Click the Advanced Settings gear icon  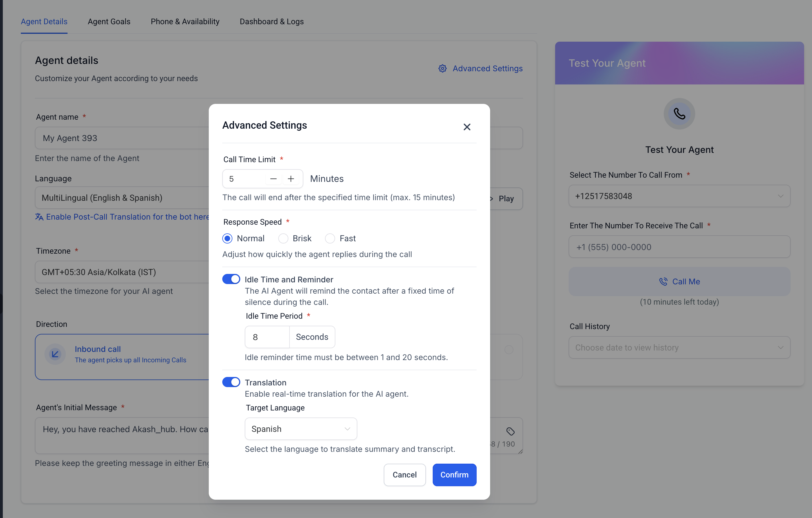coord(442,68)
